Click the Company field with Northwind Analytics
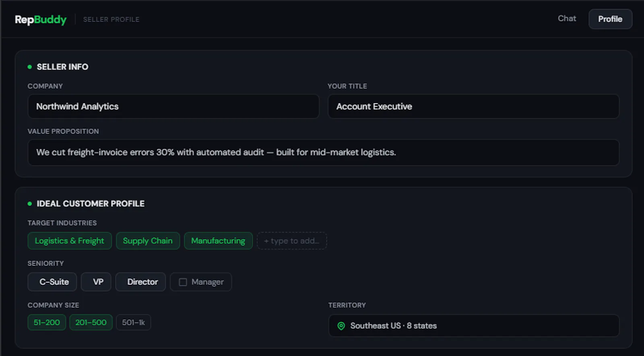The width and height of the screenshot is (644, 356). point(173,106)
